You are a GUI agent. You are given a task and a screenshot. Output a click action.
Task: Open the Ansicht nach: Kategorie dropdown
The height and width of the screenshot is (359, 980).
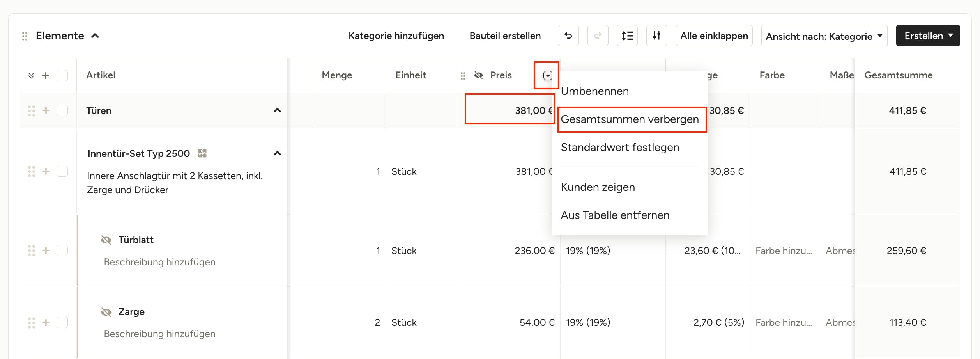pyautogui.click(x=824, y=36)
